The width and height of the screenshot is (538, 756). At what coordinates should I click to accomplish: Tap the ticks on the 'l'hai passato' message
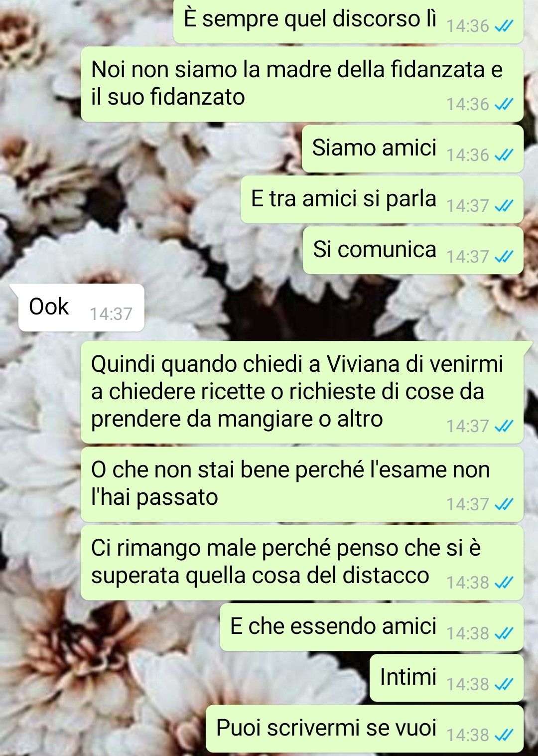click(504, 504)
